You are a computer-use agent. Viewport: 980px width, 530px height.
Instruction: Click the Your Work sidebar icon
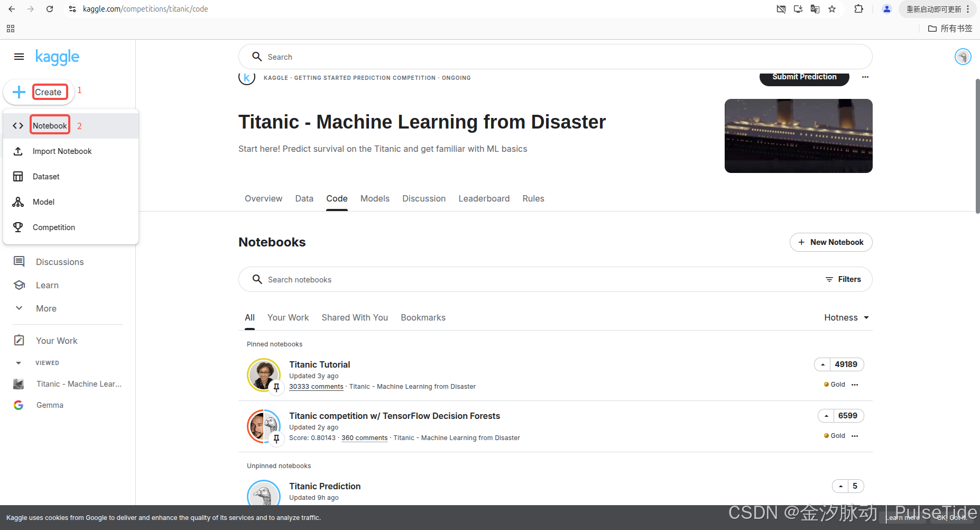[19, 340]
